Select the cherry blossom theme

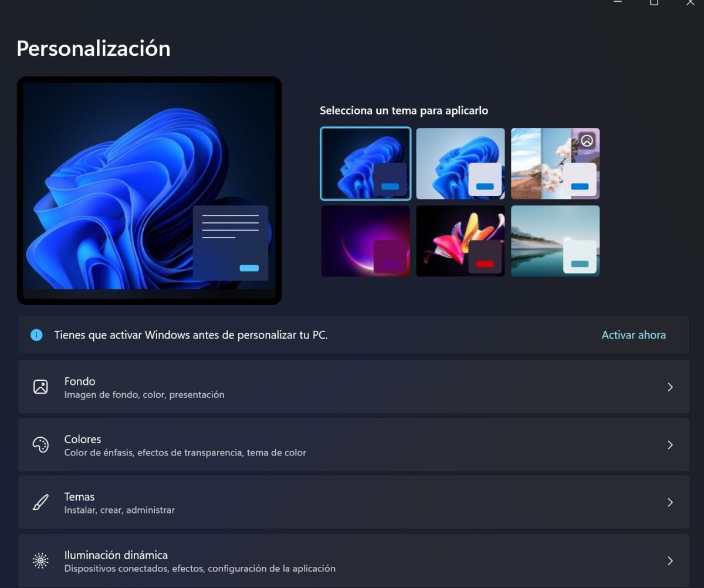click(x=554, y=163)
